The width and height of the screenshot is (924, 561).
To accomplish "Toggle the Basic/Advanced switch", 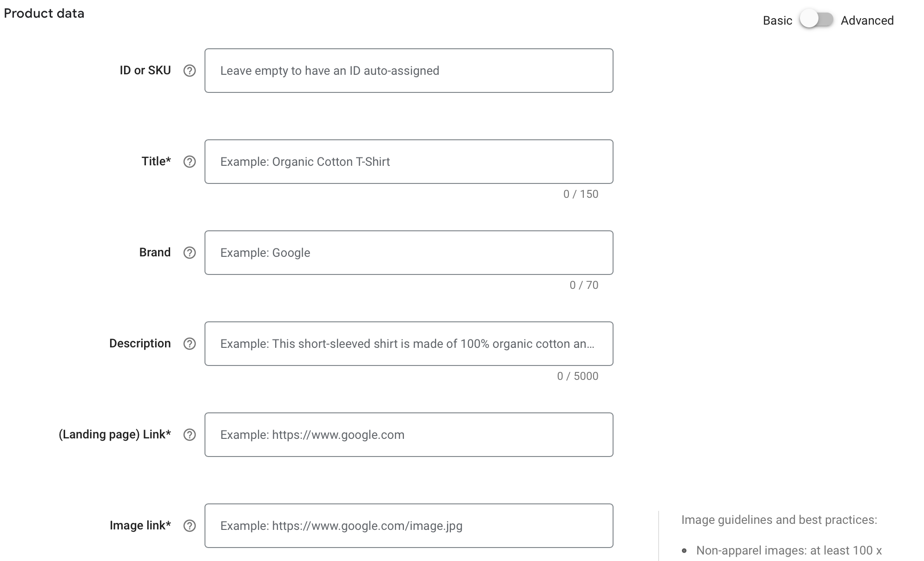I will [816, 20].
